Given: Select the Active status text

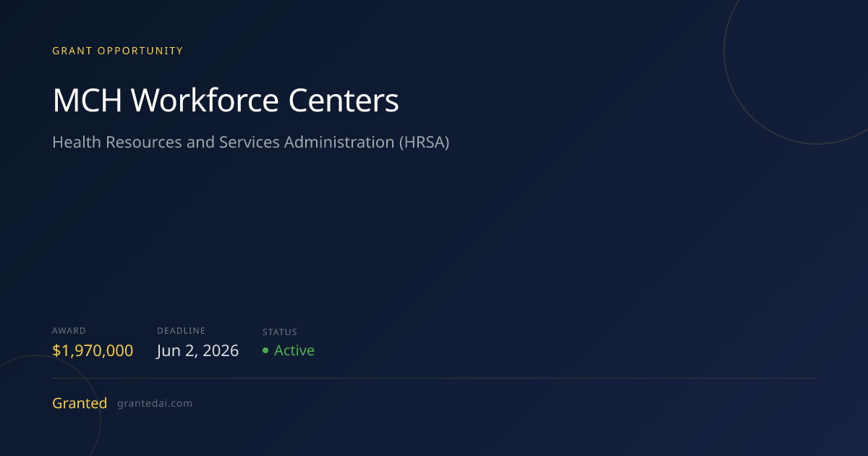Looking at the screenshot, I should [294, 350].
